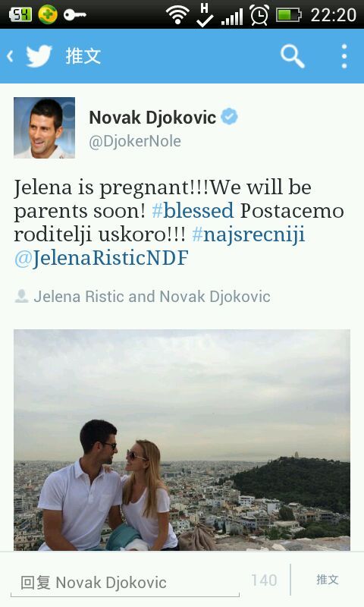The image size is (364, 607).
Task: Focus the reply to Novak Djokovic field
Action: tap(125, 583)
